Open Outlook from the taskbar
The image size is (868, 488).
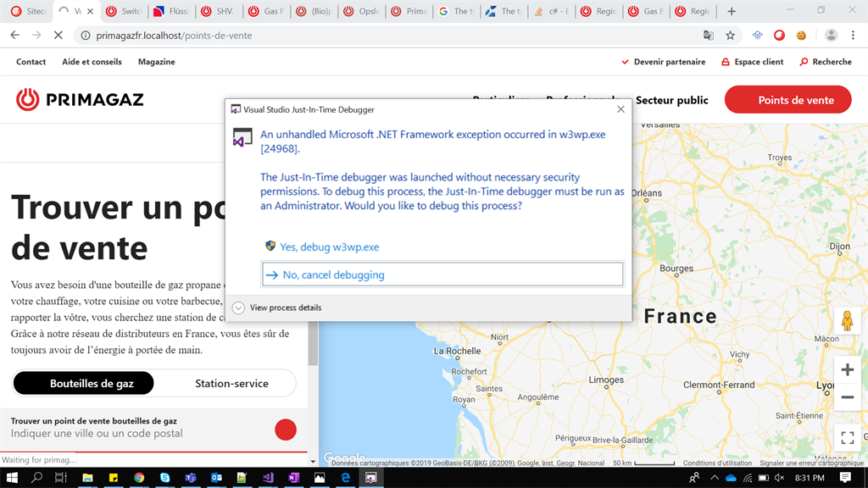click(216, 478)
